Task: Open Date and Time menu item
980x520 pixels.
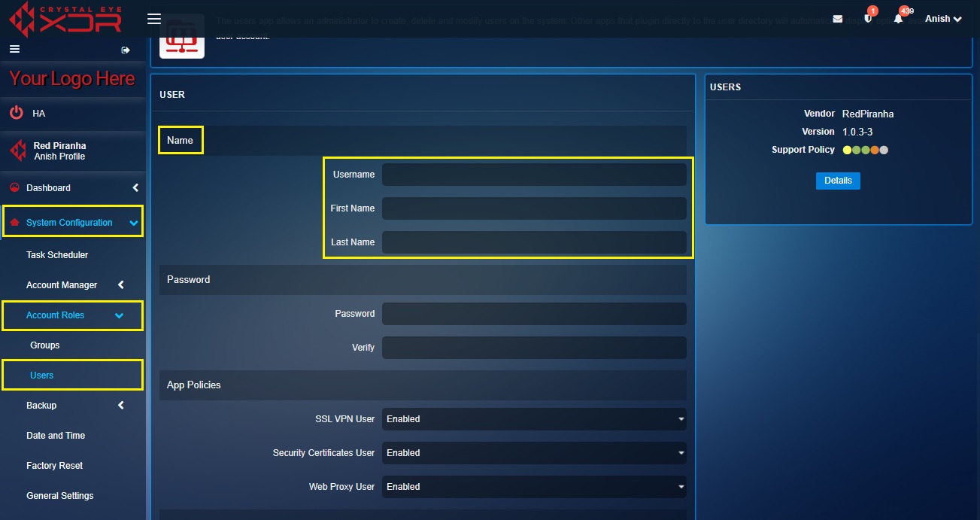Action: [56, 436]
